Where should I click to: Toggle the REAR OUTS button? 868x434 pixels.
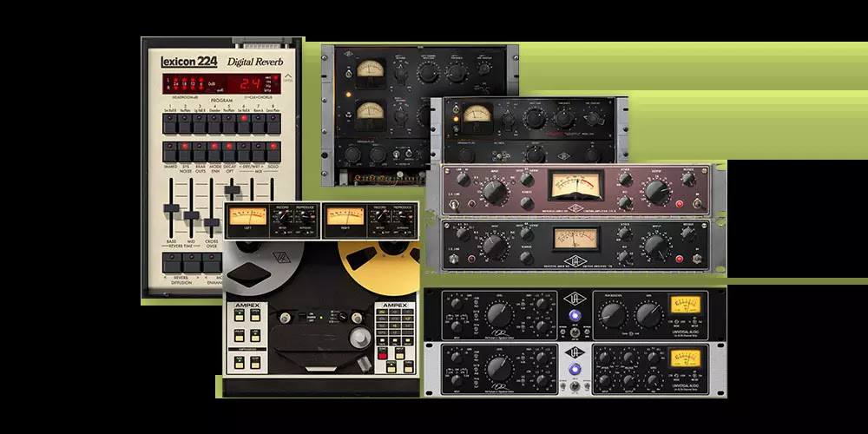[x=200, y=152]
